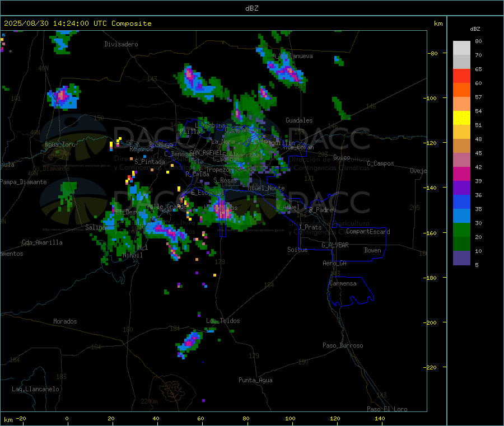Click the 'Bowen' place label
504x426 pixels.
pyautogui.click(x=372, y=250)
